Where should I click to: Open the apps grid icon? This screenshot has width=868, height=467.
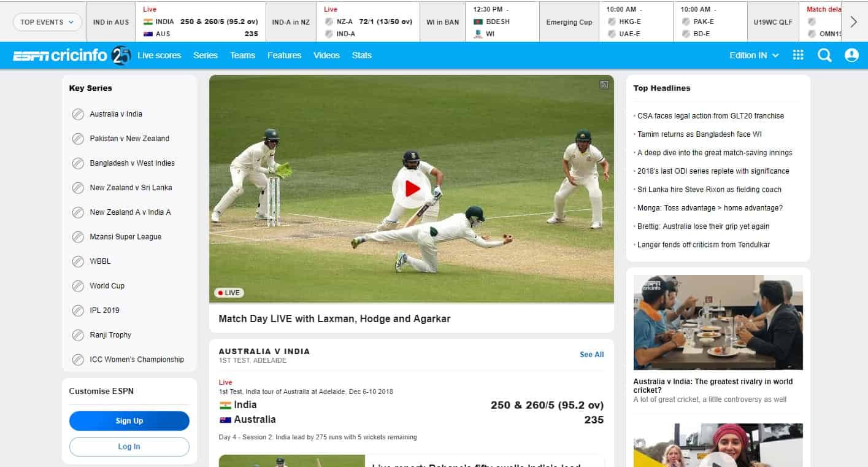coord(798,55)
